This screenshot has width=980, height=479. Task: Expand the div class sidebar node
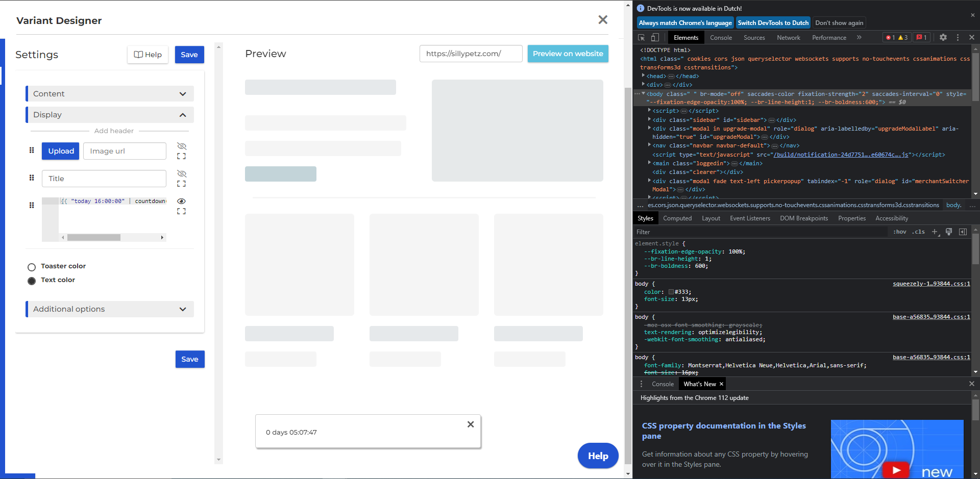click(649, 120)
